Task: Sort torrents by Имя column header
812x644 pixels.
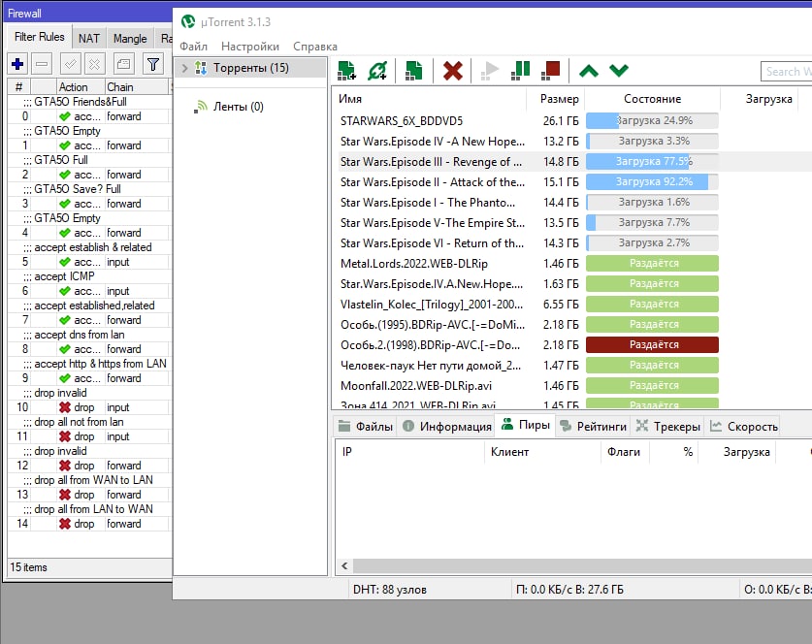Action: click(429, 99)
